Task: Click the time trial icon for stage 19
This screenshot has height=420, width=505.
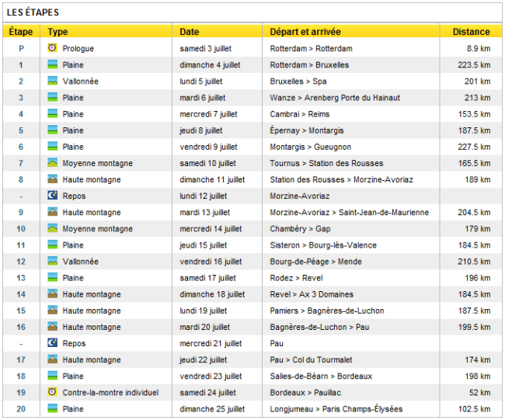Action: click(x=52, y=392)
